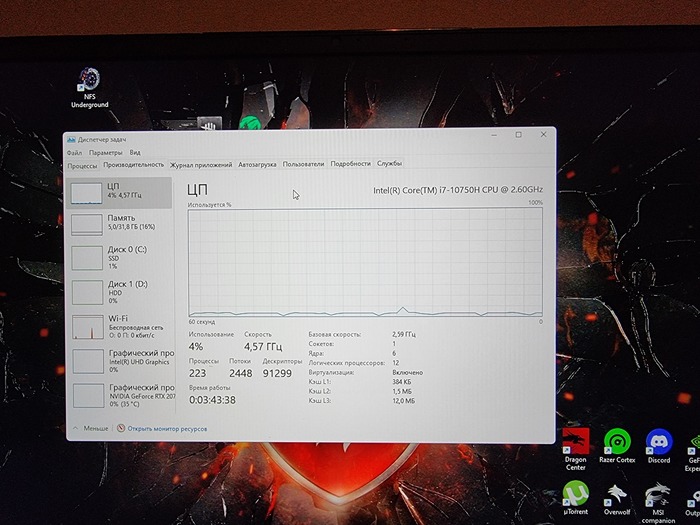Launch Overwolf from the desktop
Image resolution: width=700 pixels, height=525 pixels.
coord(617,499)
